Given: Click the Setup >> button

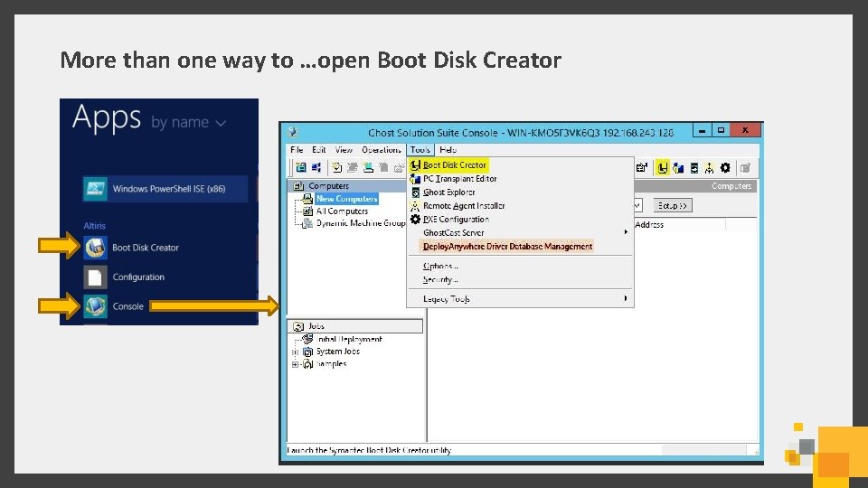Looking at the screenshot, I should pos(673,205).
